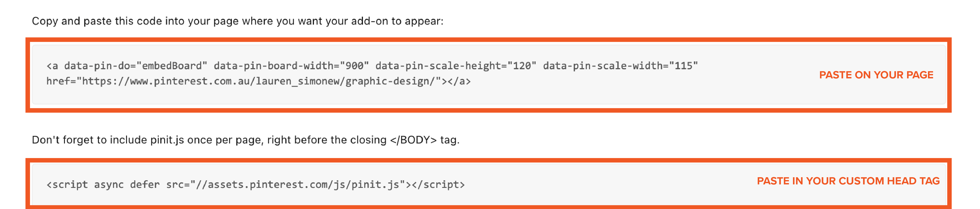The width and height of the screenshot is (980, 209).
Task: Click inside the embedBoard anchor code box
Action: pyautogui.click(x=380, y=95)
